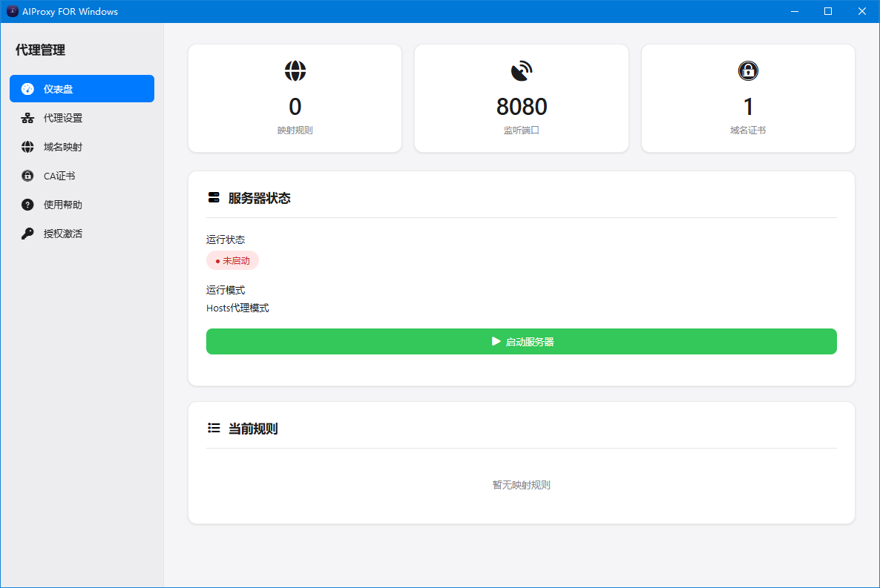Go to 授权激活 page
This screenshot has width=880, height=588.
pos(63,234)
